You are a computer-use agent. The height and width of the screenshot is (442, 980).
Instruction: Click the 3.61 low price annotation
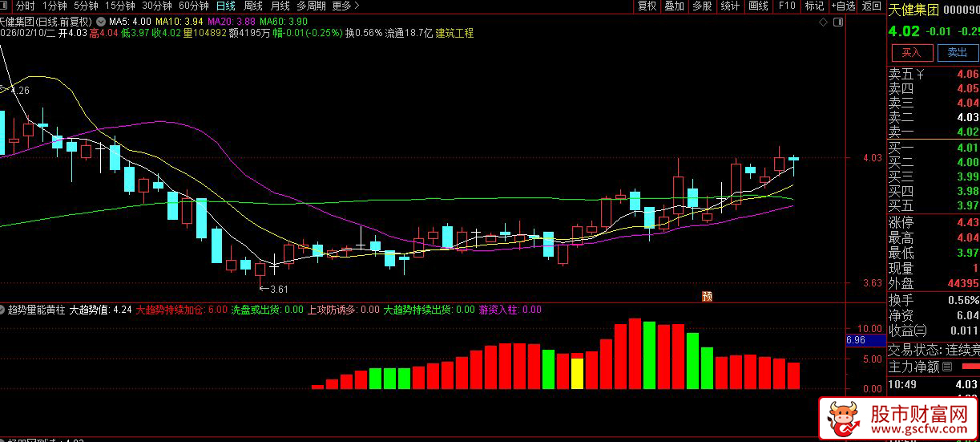[x=272, y=290]
